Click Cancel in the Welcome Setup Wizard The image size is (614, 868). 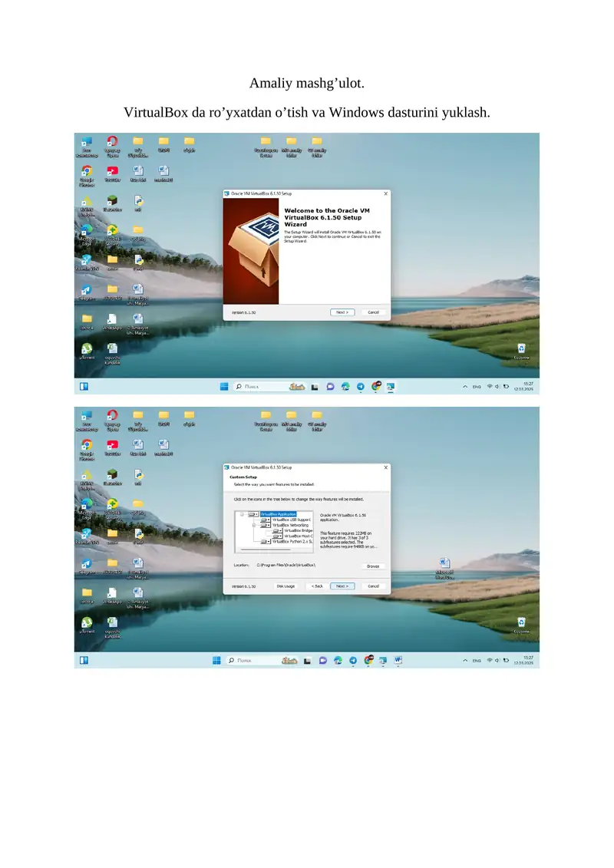(x=373, y=312)
